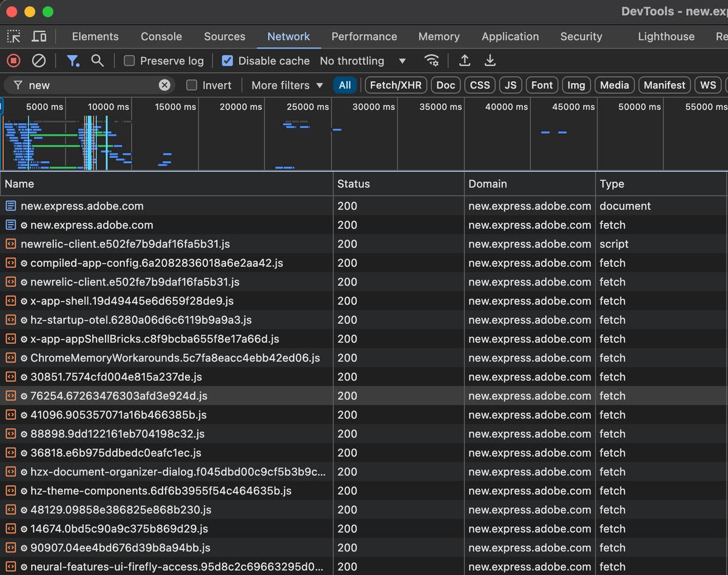This screenshot has height=575, width=728.
Task: Click script icon beside hz-startup-otel file
Action: [x=10, y=320]
